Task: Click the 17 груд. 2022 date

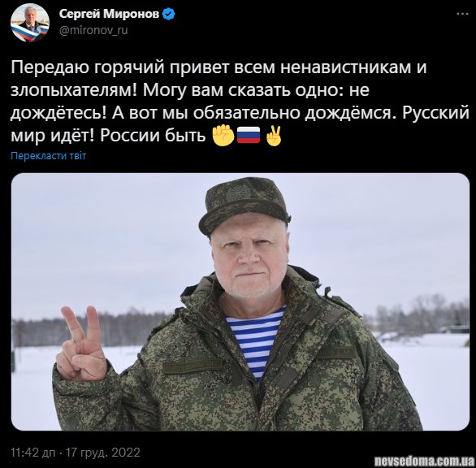Action: pos(103,453)
